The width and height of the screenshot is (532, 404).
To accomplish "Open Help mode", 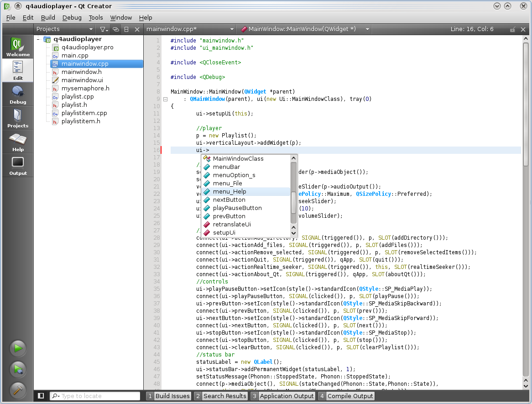I will [18, 142].
